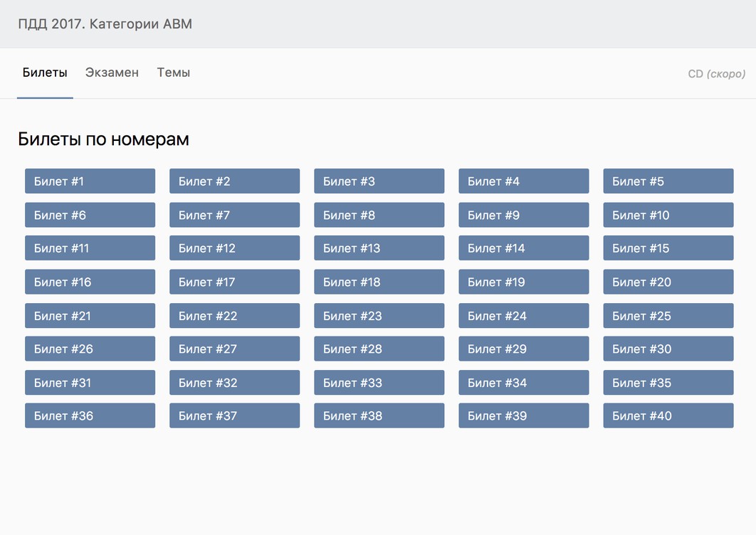Launch Билет #27
This screenshot has height=535, width=756.
(234, 349)
